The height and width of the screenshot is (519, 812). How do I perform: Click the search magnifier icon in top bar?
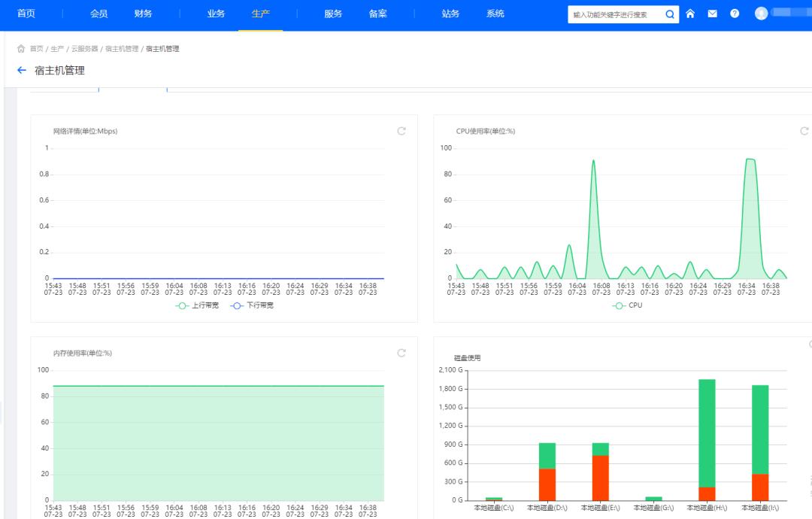(670, 14)
